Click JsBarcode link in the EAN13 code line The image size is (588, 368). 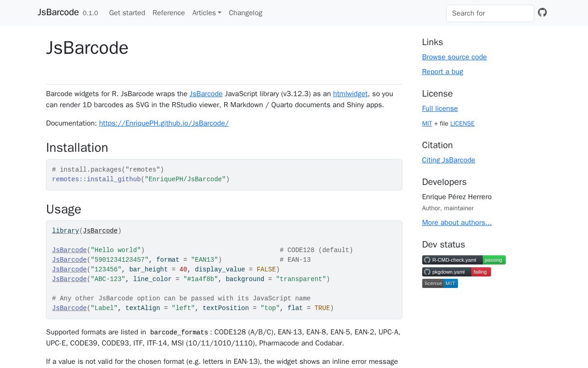tap(69, 260)
